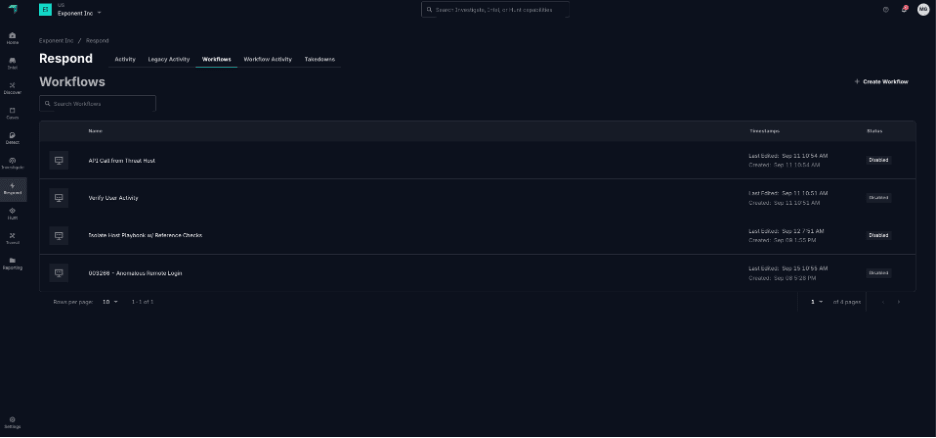This screenshot has width=936, height=438.
Task: Open the Intel sidebar section
Action: click(x=13, y=63)
